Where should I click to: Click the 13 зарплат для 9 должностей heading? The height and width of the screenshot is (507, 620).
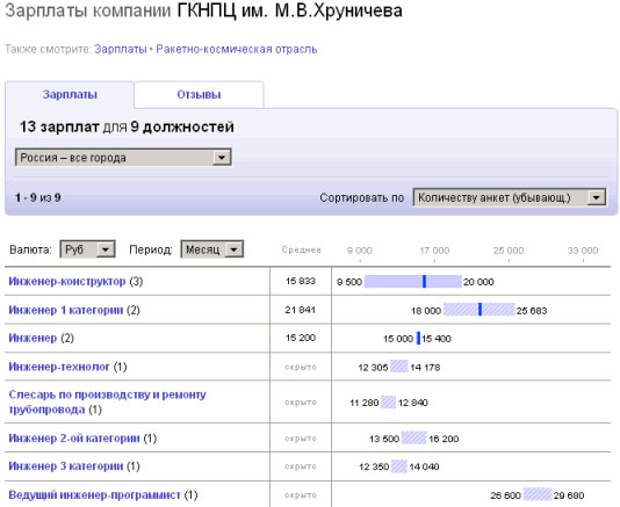[127, 127]
